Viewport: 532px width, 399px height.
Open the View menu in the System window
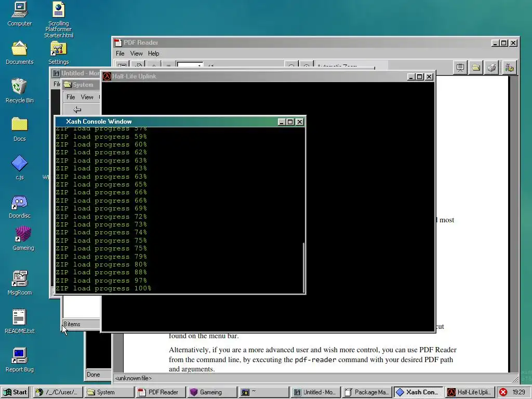(87, 97)
